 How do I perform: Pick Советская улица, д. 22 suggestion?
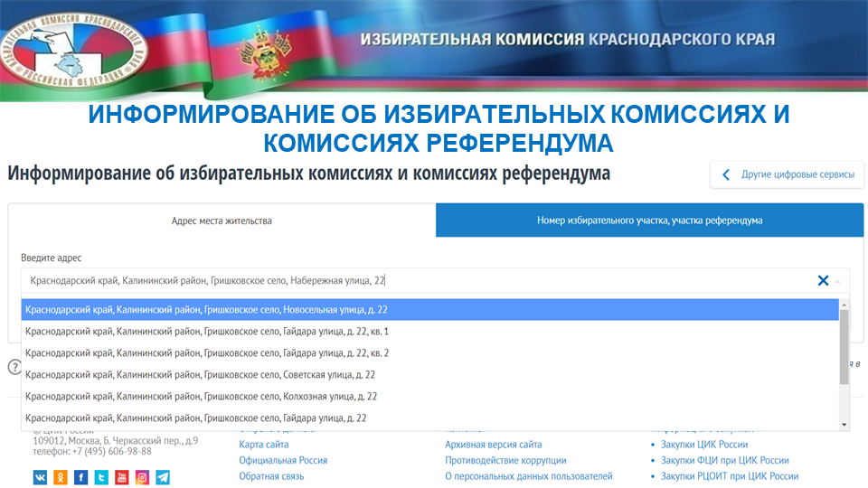pos(200,375)
